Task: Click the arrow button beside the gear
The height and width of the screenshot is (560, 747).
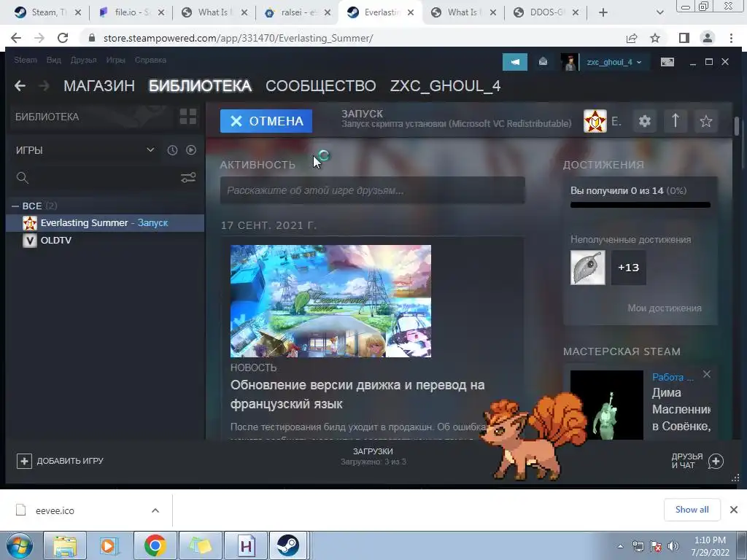Action: tap(675, 121)
